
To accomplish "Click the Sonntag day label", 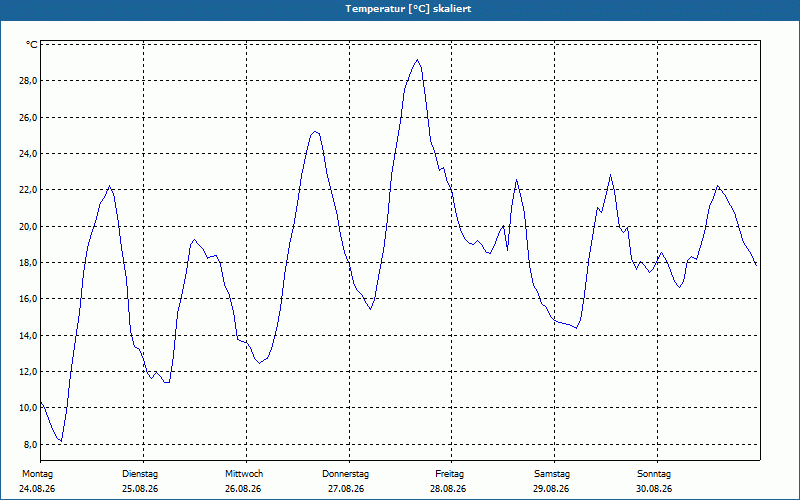I will [x=654, y=474].
